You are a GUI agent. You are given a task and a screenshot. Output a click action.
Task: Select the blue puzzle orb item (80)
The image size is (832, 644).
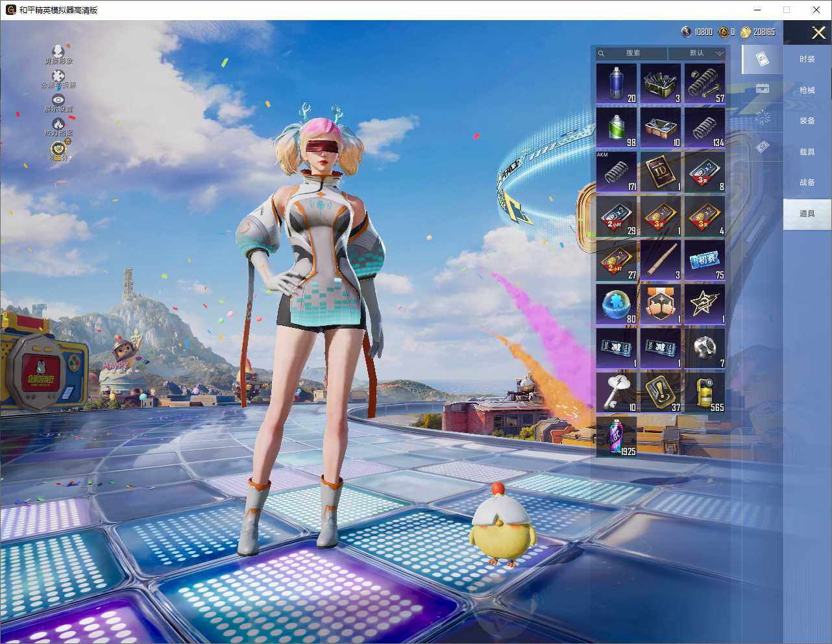[x=617, y=304]
